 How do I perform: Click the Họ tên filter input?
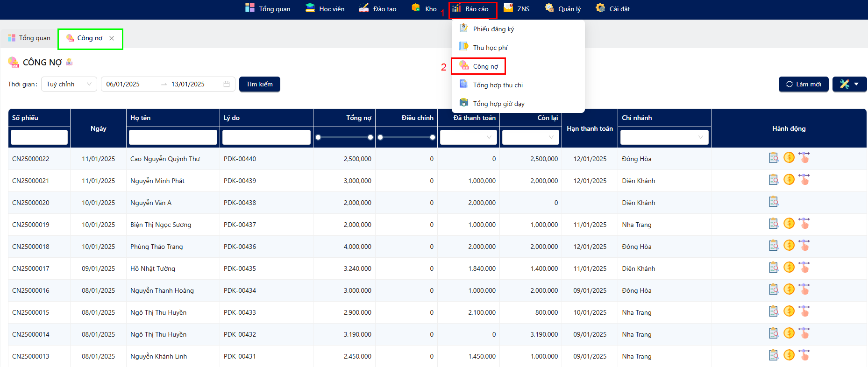[173, 137]
